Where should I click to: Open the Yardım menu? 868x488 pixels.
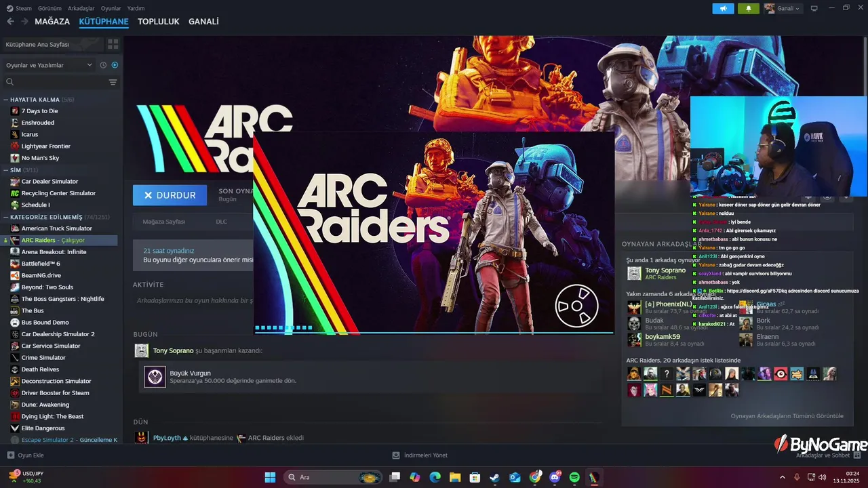[136, 8]
